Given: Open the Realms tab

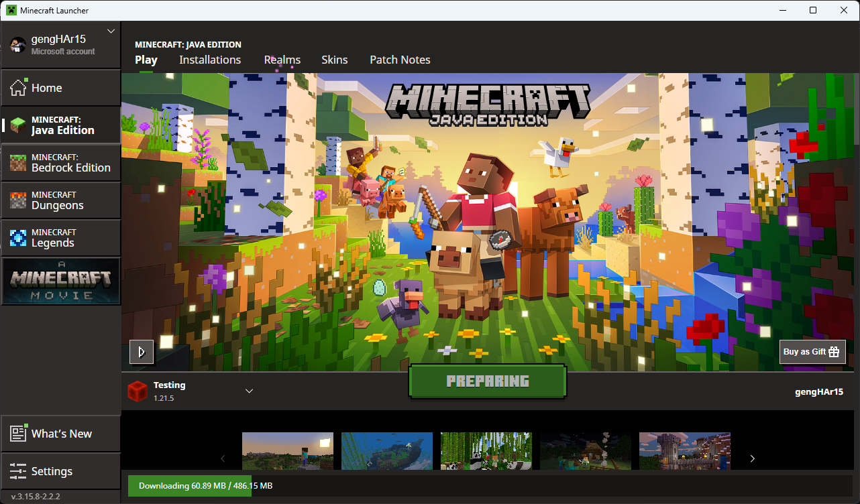Looking at the screenshot, I should click(282, 60).
